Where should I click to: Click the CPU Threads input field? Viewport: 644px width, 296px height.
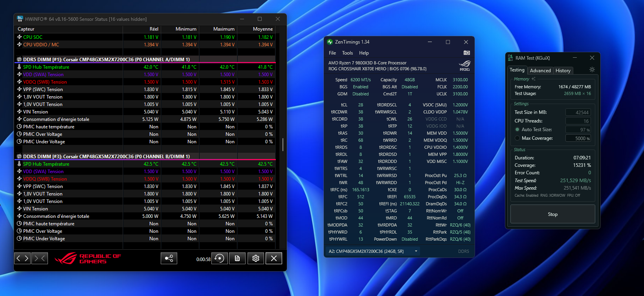pos(578,121)
